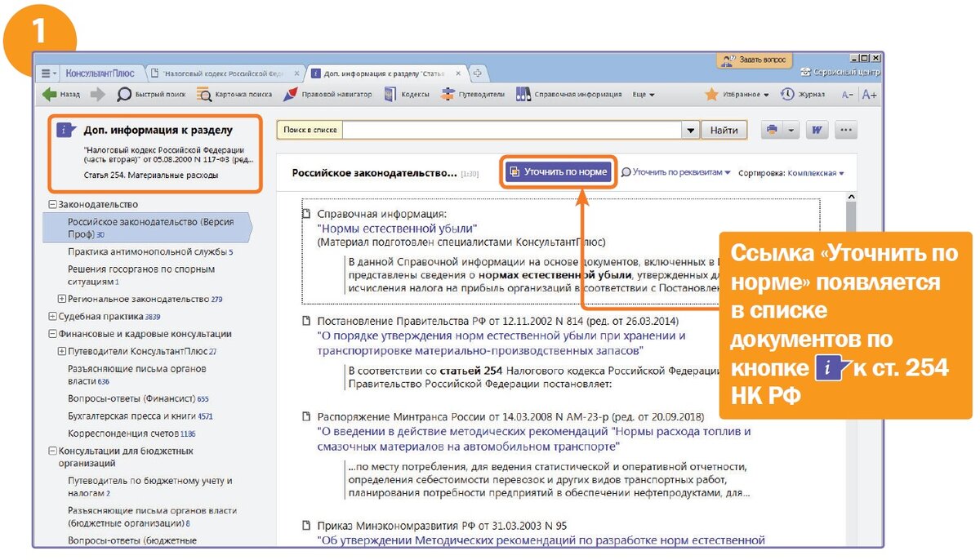The image size is (980, 560).
Task: Open Путеводители signpost icon
Action: coord(448,95)
